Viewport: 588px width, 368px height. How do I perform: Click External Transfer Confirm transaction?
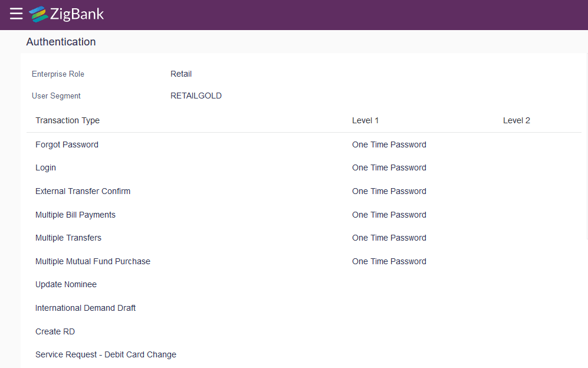tap(83, 191)
